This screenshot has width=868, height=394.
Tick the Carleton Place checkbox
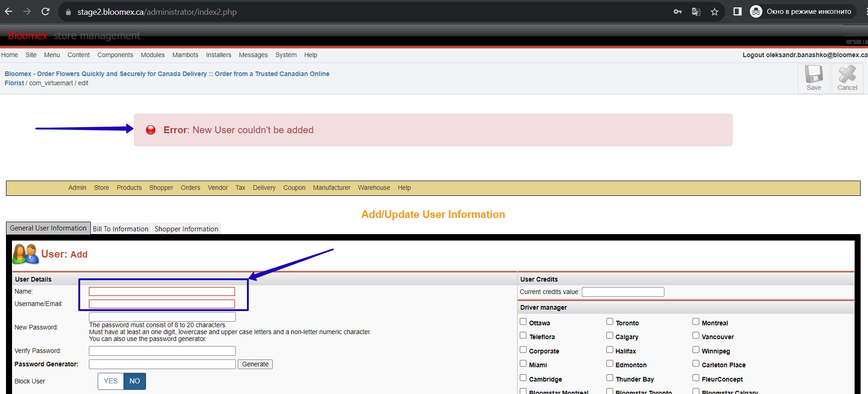(696, 364)
